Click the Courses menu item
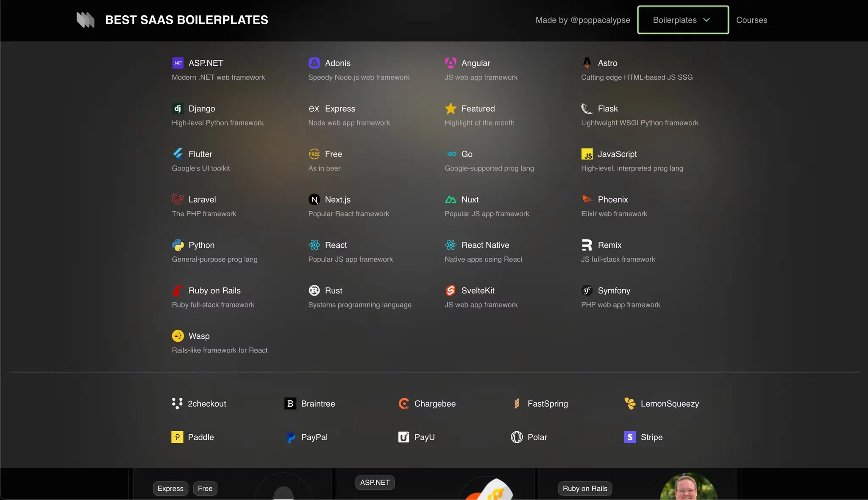Viewport: 868px width, 500px height. pyautogui.click(x=752, y=20)
